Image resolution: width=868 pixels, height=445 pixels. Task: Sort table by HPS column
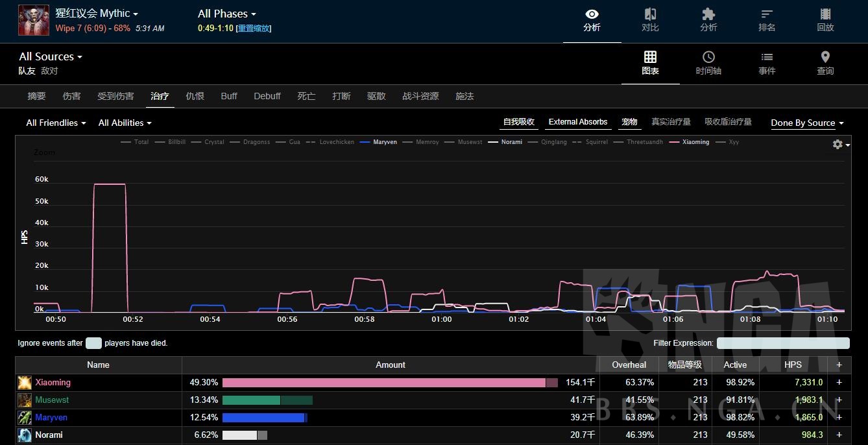(793, 365)
